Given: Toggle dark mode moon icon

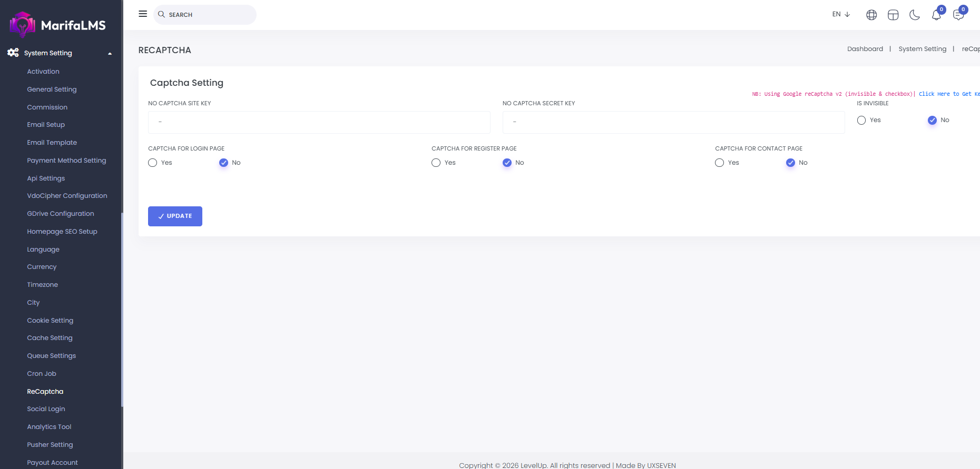Looking at the screenshot, I should (915, 15).
